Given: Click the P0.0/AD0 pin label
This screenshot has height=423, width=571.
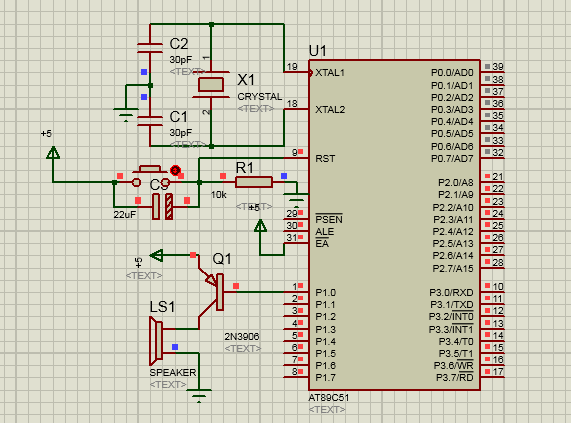Looking at the screenshot, I should (452, 73).
